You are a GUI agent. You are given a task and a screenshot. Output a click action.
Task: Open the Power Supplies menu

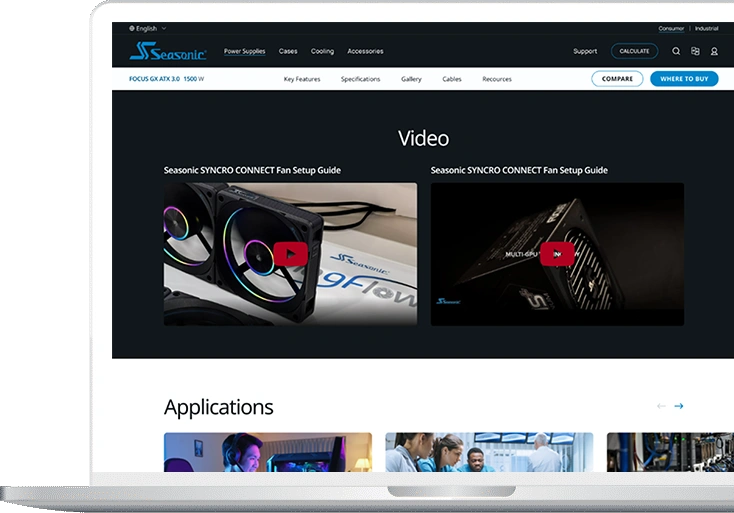(x=244, y=51)
